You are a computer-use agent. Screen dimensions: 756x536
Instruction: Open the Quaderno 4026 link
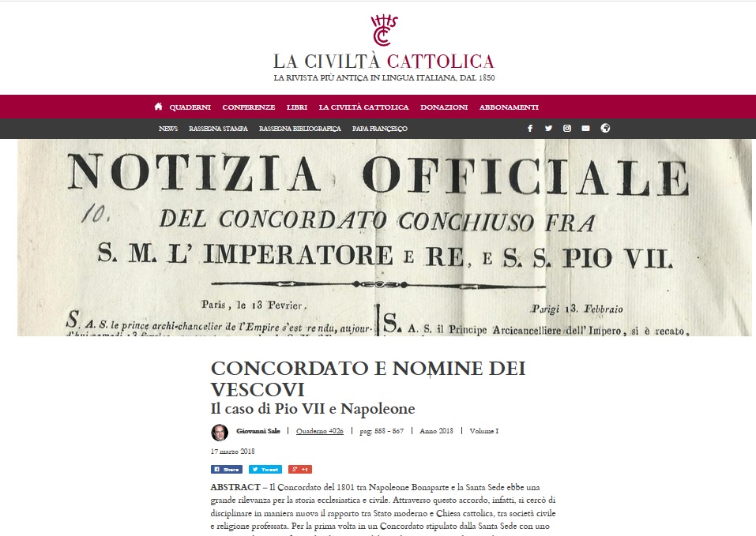[x=320, y=431]
